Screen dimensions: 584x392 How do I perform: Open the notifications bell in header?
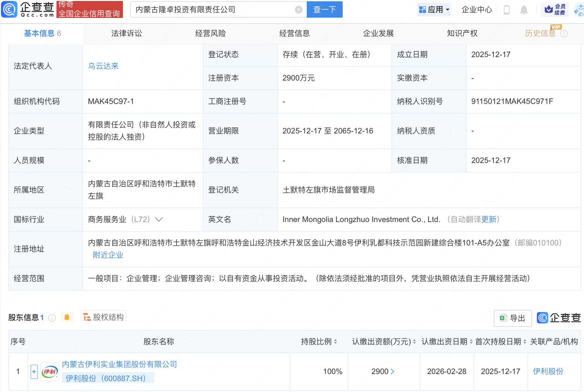click(x=524, y=10)
